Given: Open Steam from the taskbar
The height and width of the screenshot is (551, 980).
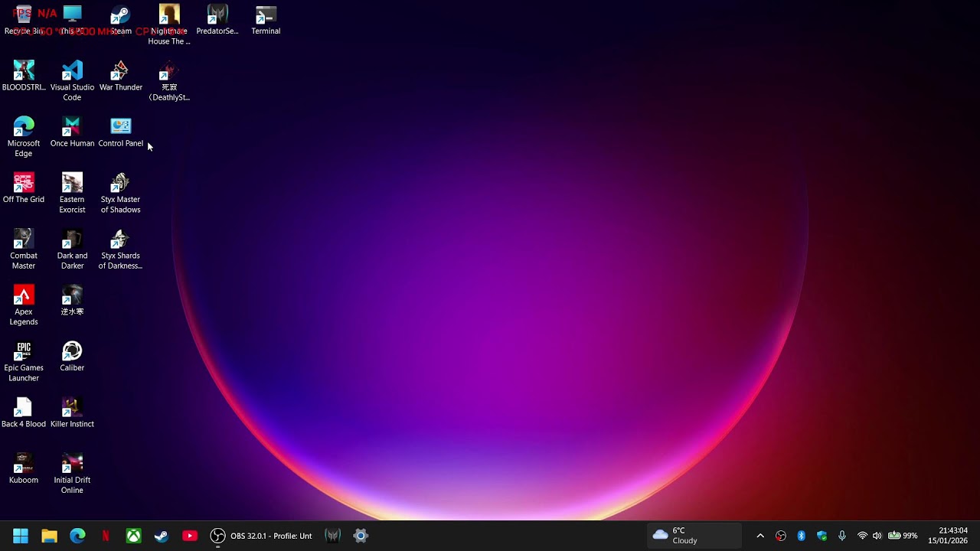Looking at the screenshot, I should click(162, 536).
